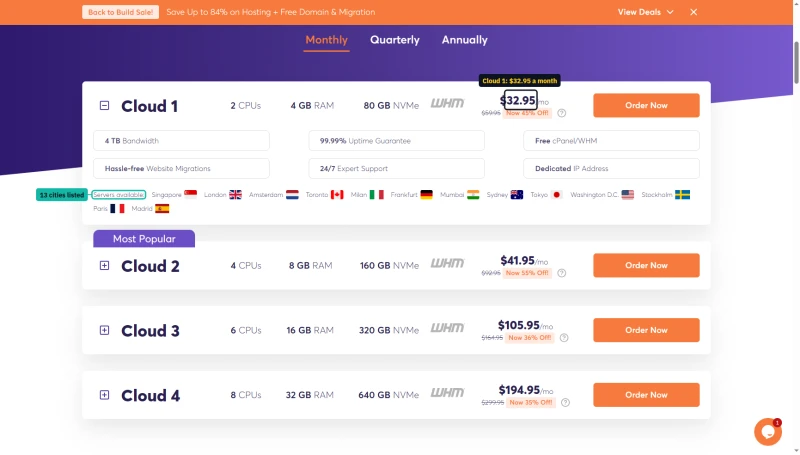Image resolution: width=800 pixels, height=455 pixels.
Task: Click the Dedicated IP Address box
Action: click(x=611, y=168)
